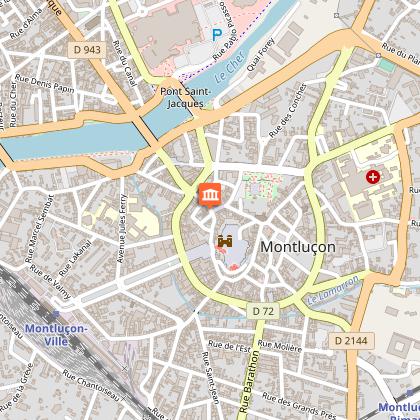Image resolution: width=420 pixels, height=420 pixels.
Task: Select the Montluçon-Ville station square icon
Action: click(x=56, y=314)
